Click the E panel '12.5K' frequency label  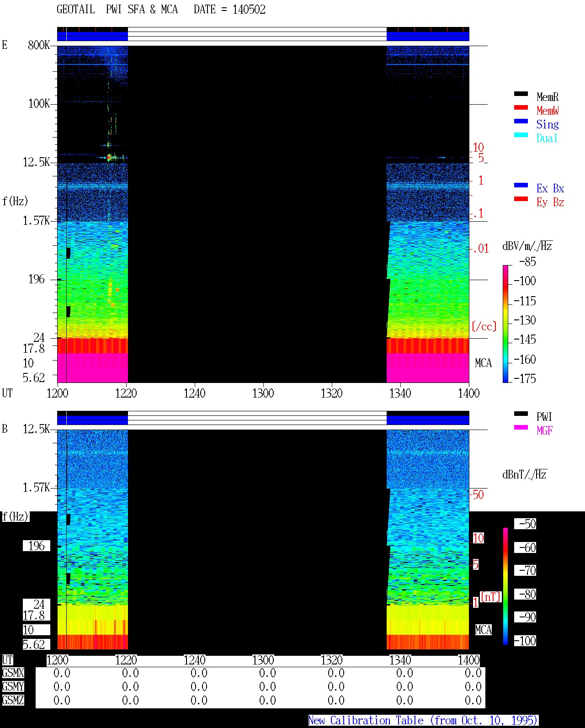click(36, 162)
